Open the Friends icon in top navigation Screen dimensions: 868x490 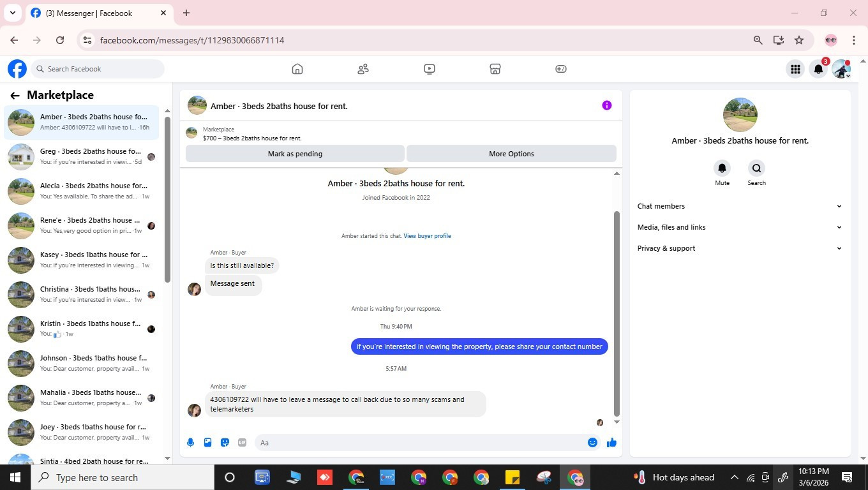point(363,69)
